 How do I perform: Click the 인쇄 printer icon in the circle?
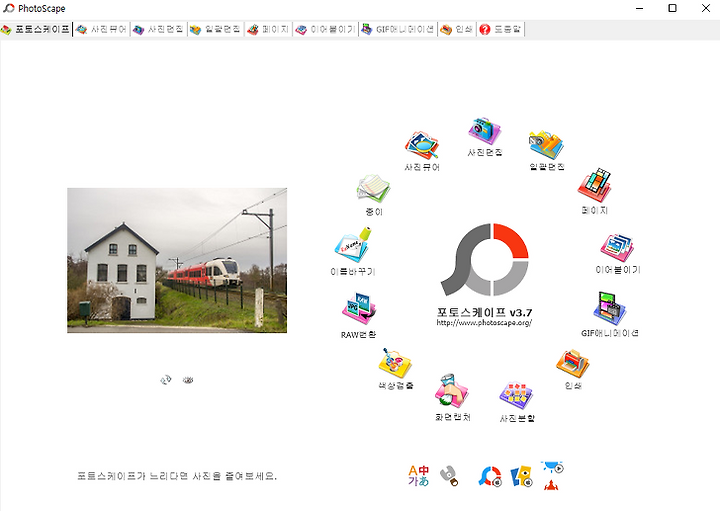pyautogui.click(x=573, y=364)
